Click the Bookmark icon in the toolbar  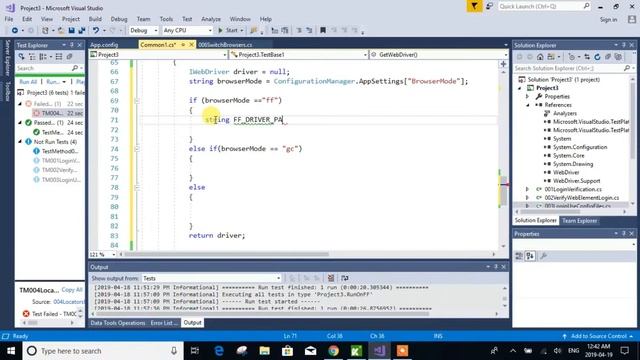(x=323, y=31)
